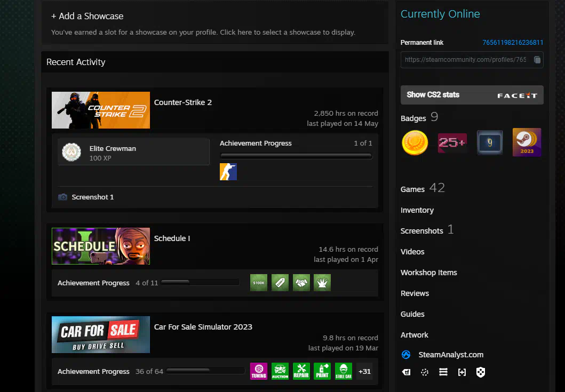This screenshot has height=392, width=565.
Task: Open the price tag Schedule I achievement
Action: click(280, 283)
